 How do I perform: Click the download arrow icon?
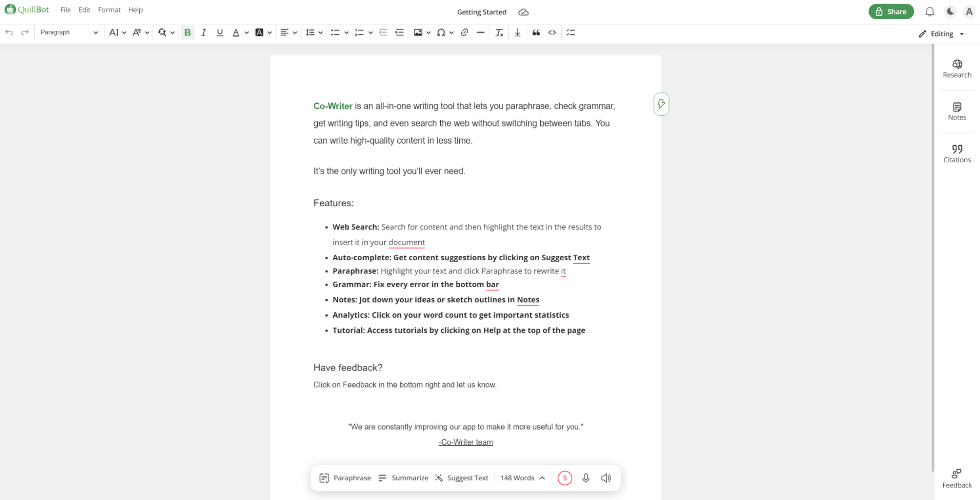coord(518,32)
